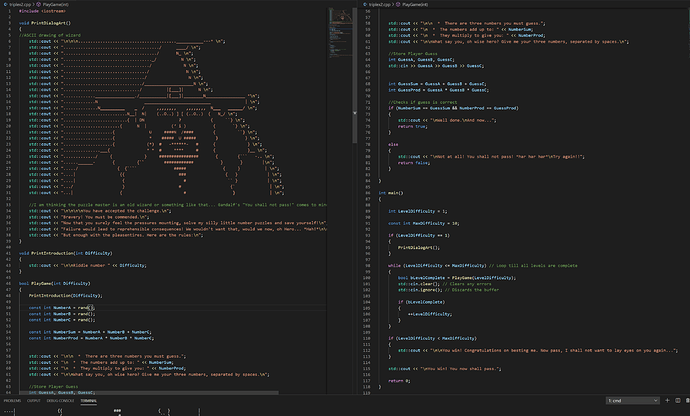Image resolution: width=690 pixels, height=416 pixels.
Task: Click the left editor's horizontal scrollbar
Action: tap(149, 392)
